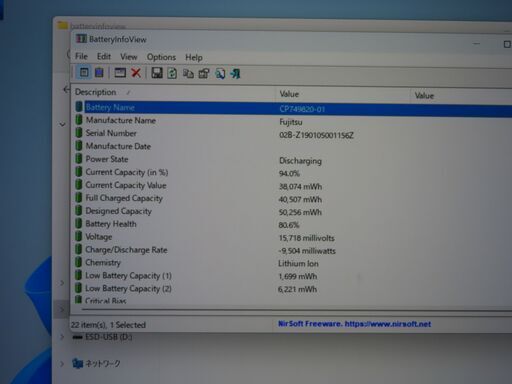Screen dimensions: 512x384
Task: Switch to battery log view icon
Action: [x=99, y=72]
